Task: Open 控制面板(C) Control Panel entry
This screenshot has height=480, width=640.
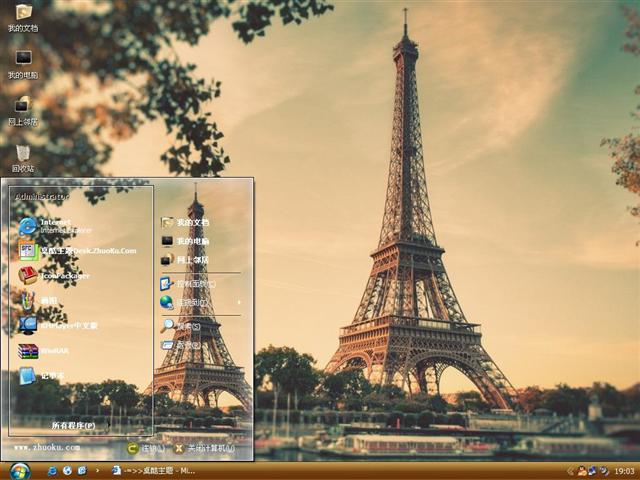Action: pos(188,283)
